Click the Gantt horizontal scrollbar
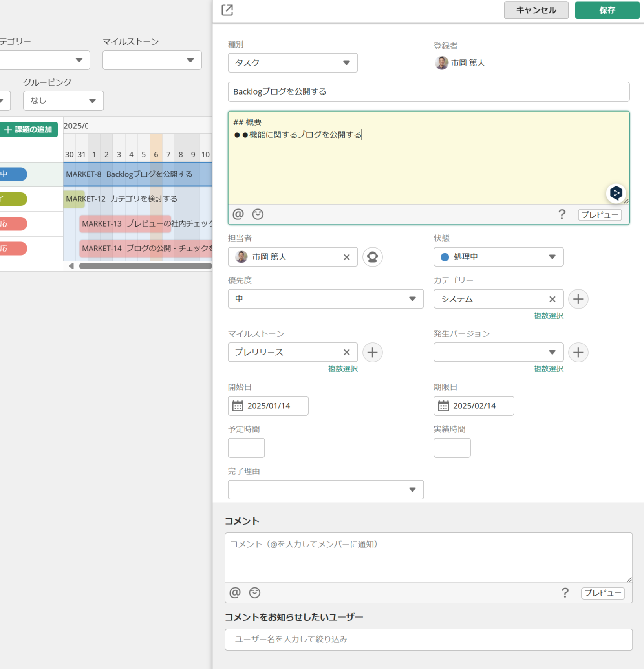The width and height of the screenshot is (644, 669). pos(146,266)
